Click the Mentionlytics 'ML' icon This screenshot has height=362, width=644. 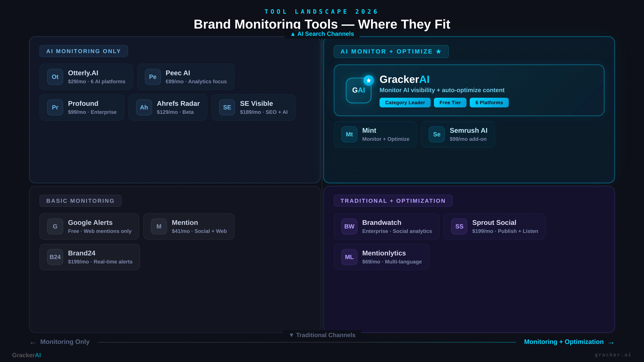pyautogui.click(x=349, y=257)
